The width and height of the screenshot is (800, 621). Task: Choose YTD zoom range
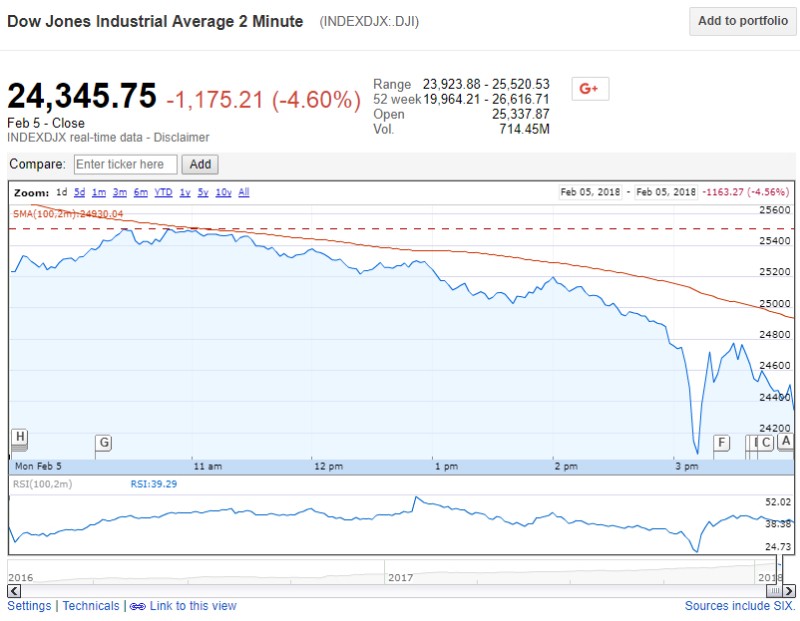pos(163,192)
